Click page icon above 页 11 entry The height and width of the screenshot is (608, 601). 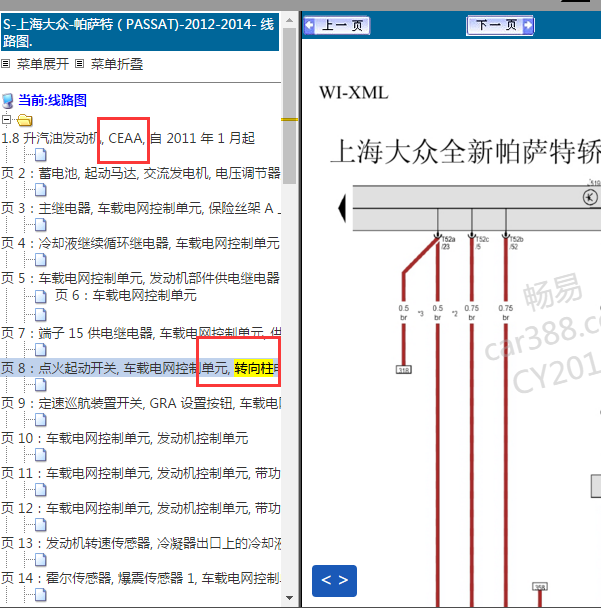click(41, 454)
